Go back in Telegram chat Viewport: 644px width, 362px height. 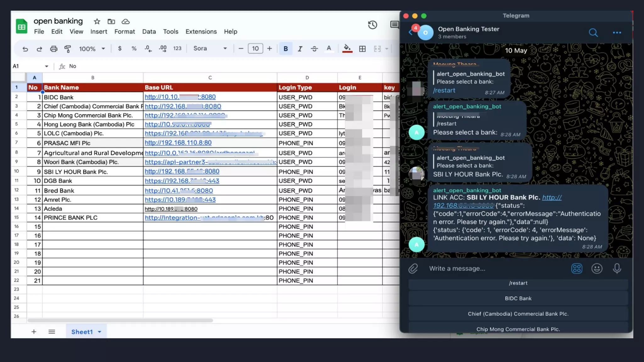(411, 32)
